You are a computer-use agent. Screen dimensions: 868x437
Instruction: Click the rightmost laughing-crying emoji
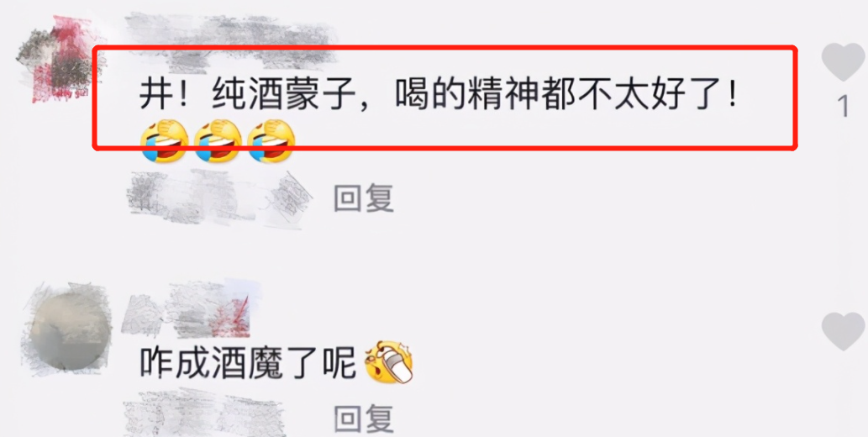tap(271, 140)
